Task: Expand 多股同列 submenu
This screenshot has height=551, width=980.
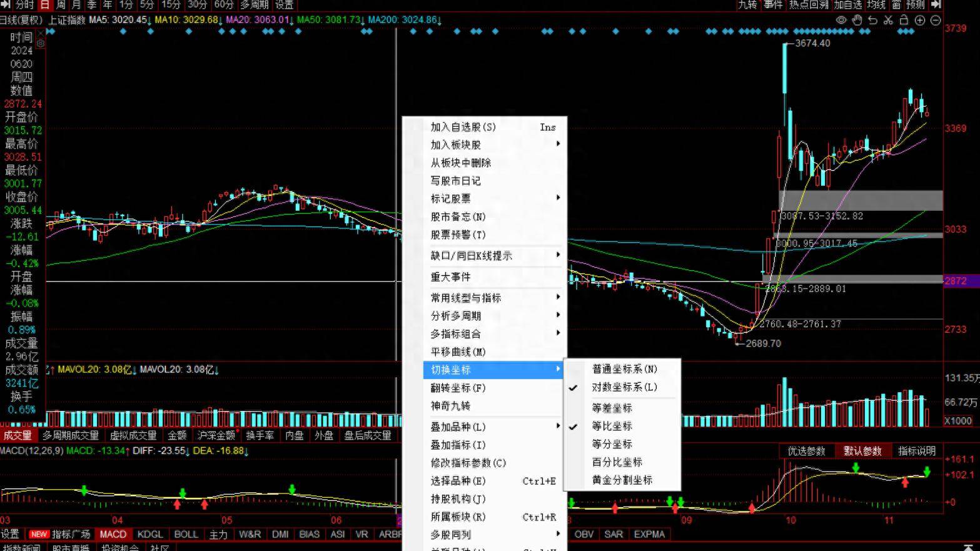Action: (493, 535)
